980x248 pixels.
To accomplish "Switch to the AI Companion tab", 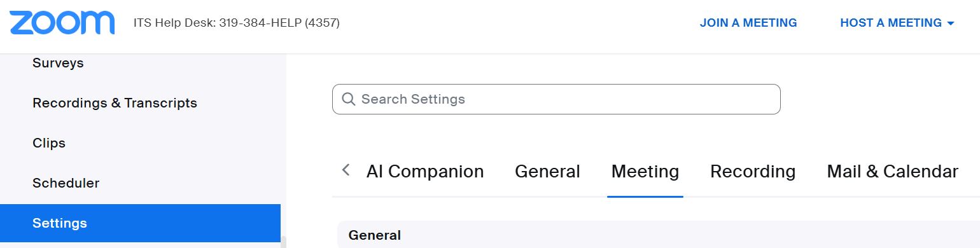I will click(x=425, y=172).
